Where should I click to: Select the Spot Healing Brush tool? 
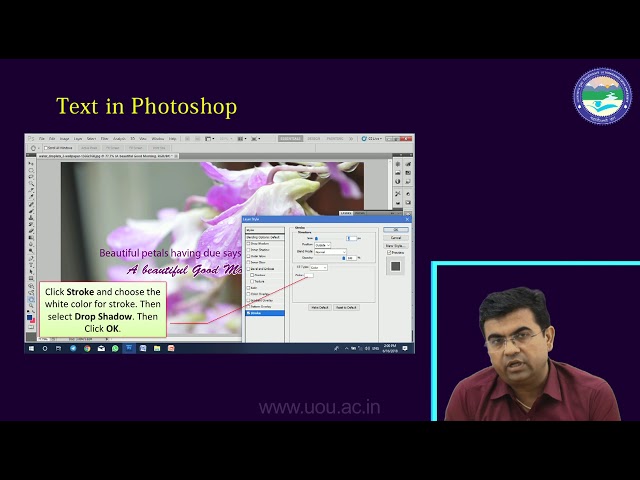(x=31, y=204)
